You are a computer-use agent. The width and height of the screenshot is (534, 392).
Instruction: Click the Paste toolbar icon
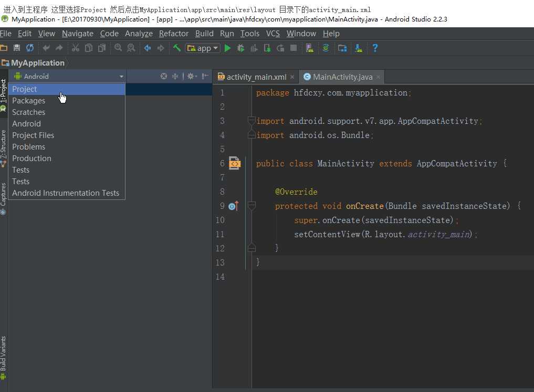coord(102,48)
